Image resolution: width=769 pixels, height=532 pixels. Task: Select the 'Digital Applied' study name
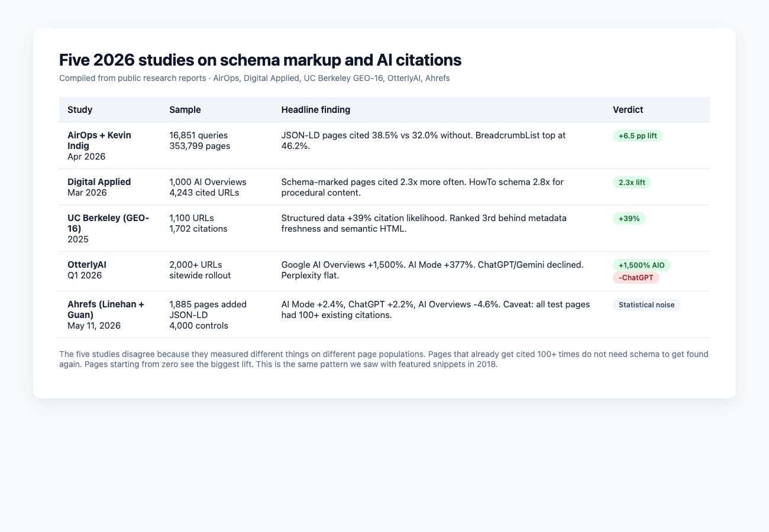[x=99, y=181]
